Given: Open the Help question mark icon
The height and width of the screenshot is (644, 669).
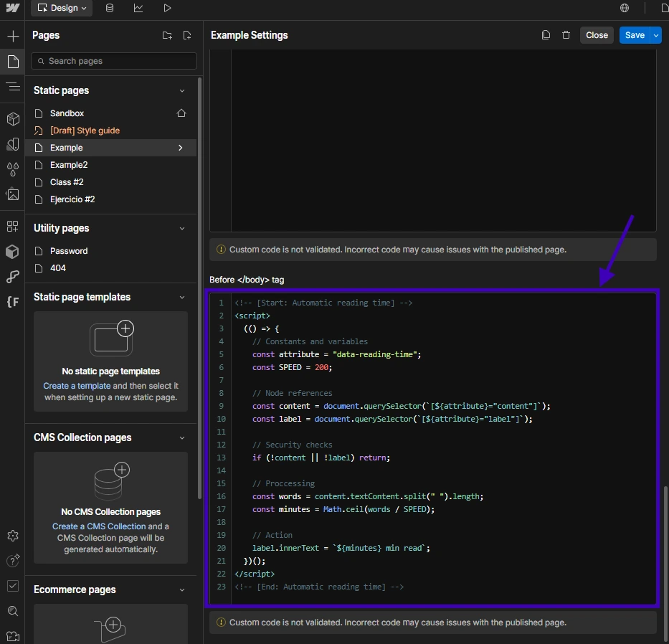Looking at the screenshot, I should tap(13, 560).
